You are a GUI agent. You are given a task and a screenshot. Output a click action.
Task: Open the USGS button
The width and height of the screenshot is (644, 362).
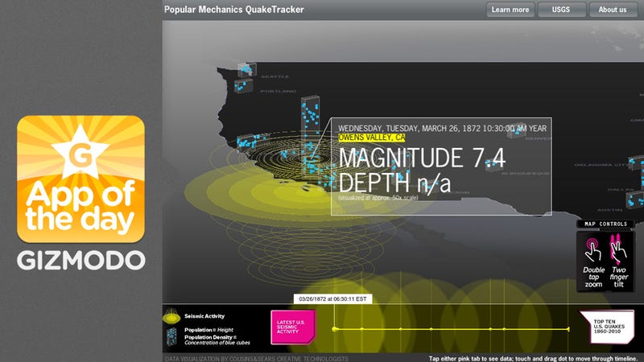tap(561, 10)
